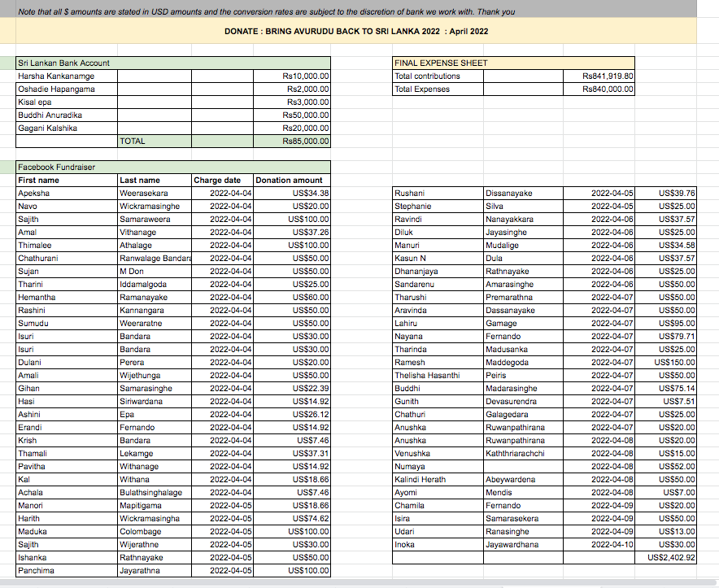Select the 'Donation amount' column header
This screenshot has width=719, height=588.
(x=292, y=181)
